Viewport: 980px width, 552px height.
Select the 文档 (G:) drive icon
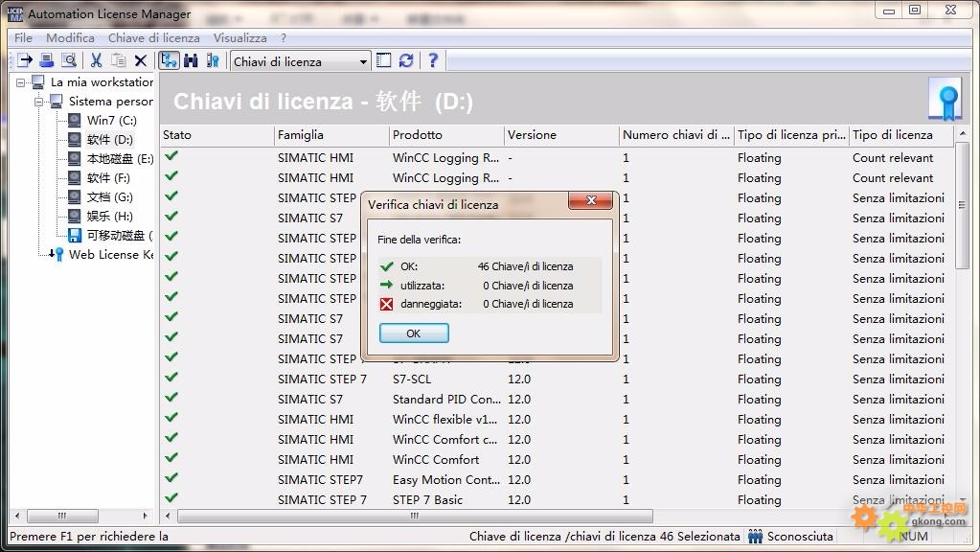click(75, 196)
